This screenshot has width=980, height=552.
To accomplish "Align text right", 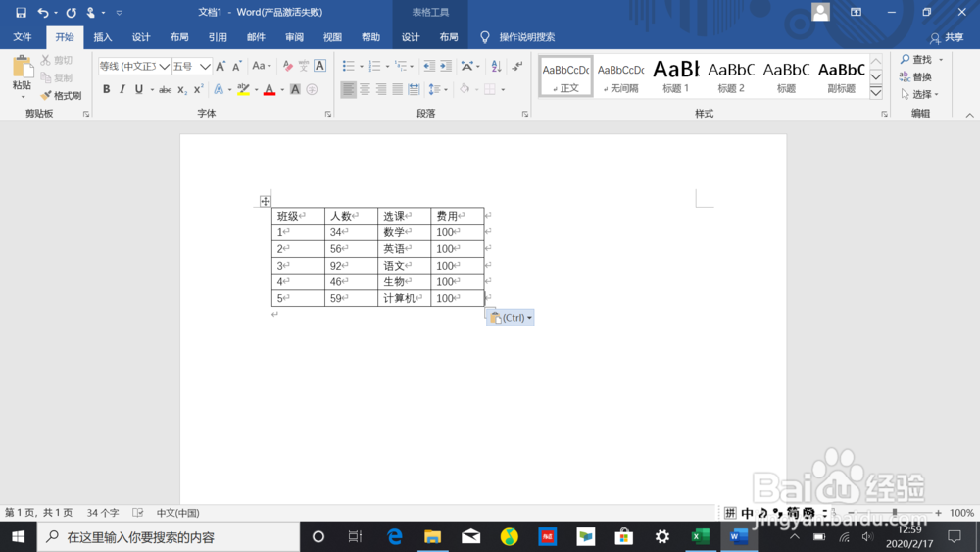I will pyautogui.click(x=381, y=89).
